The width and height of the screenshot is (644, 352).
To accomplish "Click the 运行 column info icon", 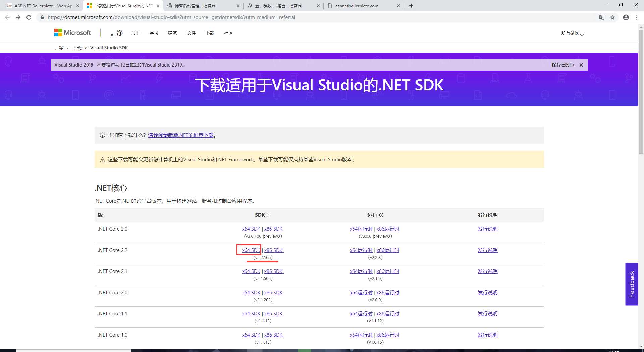I will pos(381,215).
